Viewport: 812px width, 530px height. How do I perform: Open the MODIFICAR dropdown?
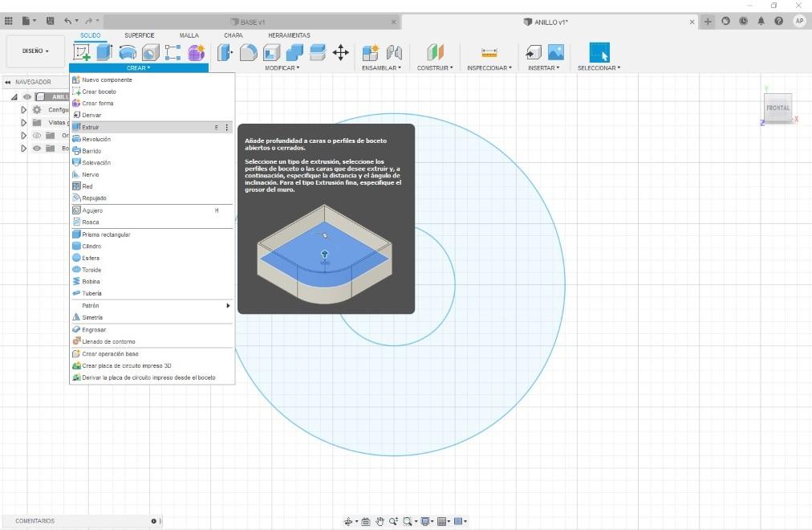point(282,68)
